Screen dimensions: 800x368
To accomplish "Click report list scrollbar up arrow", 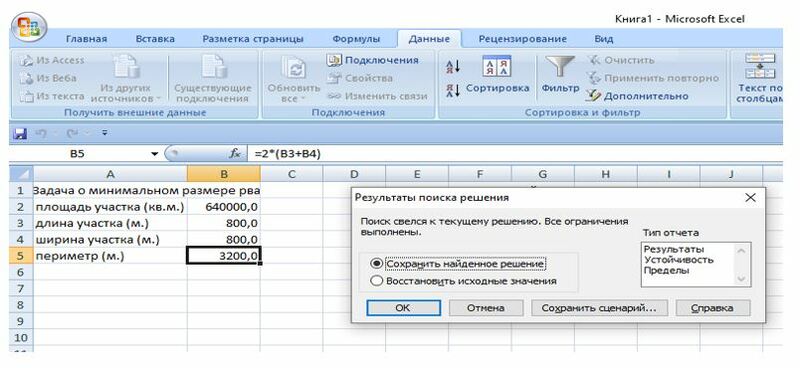I will pyautogui.click(x=741, y=250).
